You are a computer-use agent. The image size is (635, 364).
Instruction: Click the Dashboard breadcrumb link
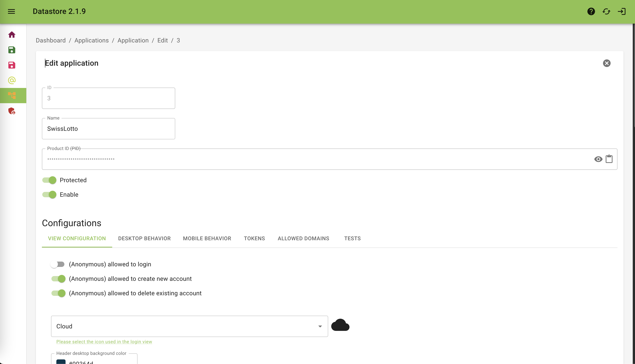[51, 41]
